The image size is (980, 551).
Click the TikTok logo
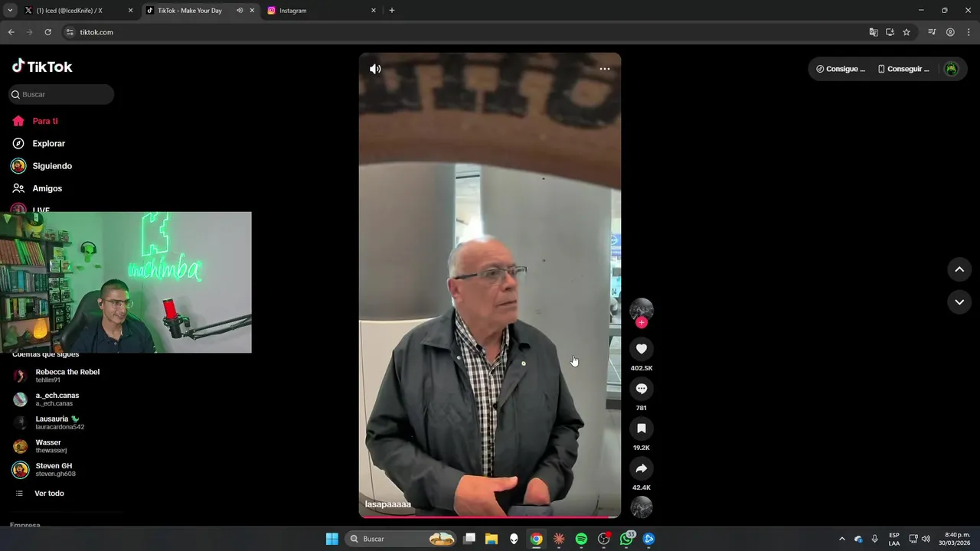point(42,67)
